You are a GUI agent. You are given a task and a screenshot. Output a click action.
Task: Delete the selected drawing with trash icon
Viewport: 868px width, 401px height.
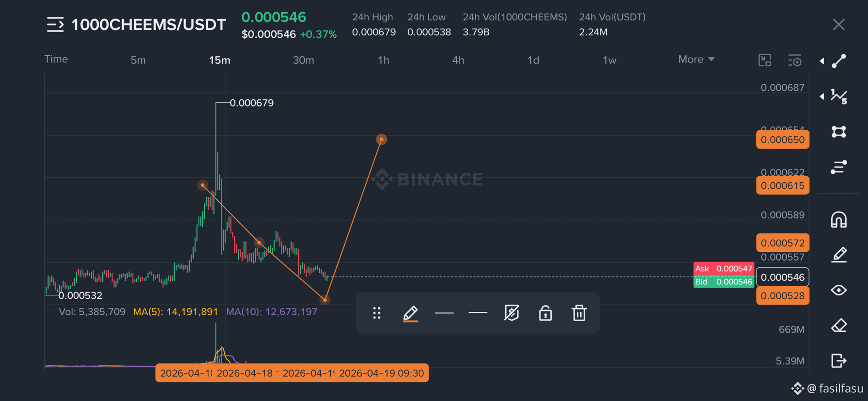(579, 313)
